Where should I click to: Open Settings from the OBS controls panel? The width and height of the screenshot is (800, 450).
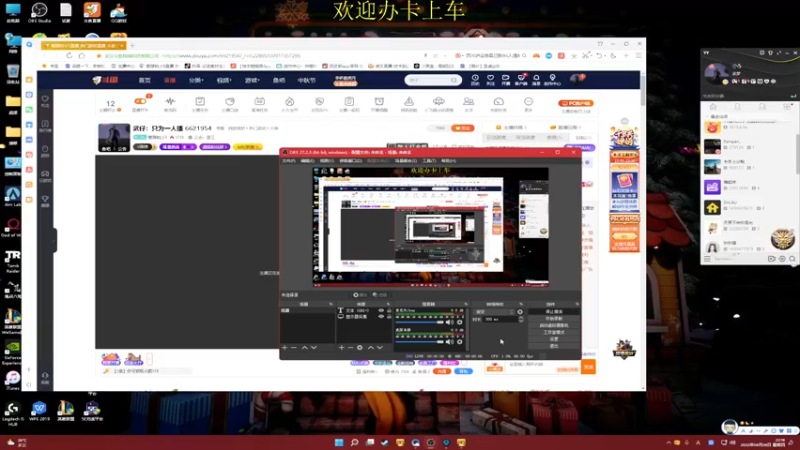[x=554, y=339]
